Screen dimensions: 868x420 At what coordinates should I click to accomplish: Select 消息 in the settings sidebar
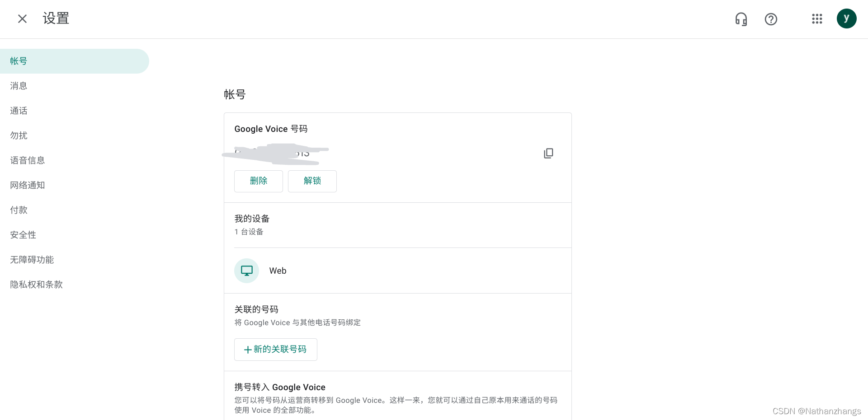(75, 86)
